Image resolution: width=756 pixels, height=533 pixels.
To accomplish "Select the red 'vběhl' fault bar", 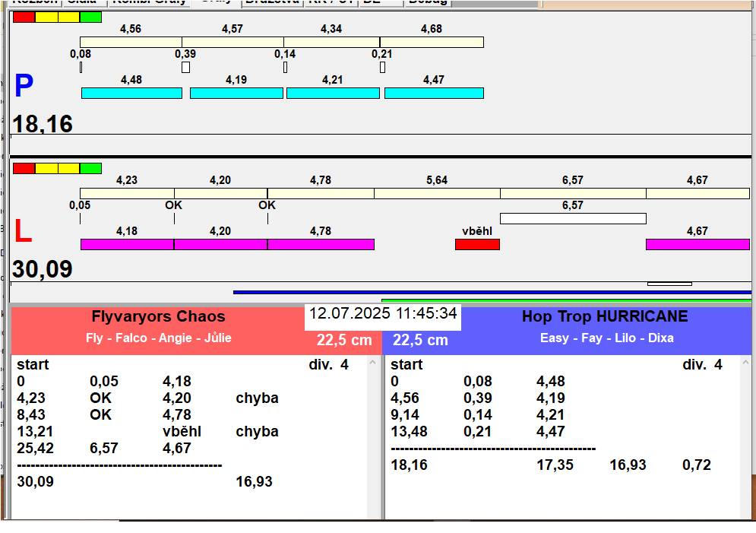I will [x=477, y=244].
